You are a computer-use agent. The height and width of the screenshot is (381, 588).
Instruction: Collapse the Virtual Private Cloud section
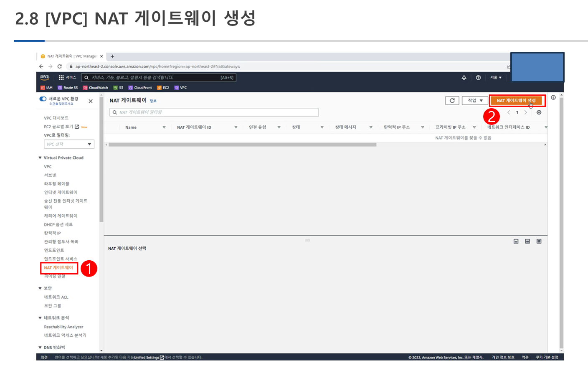40,158
